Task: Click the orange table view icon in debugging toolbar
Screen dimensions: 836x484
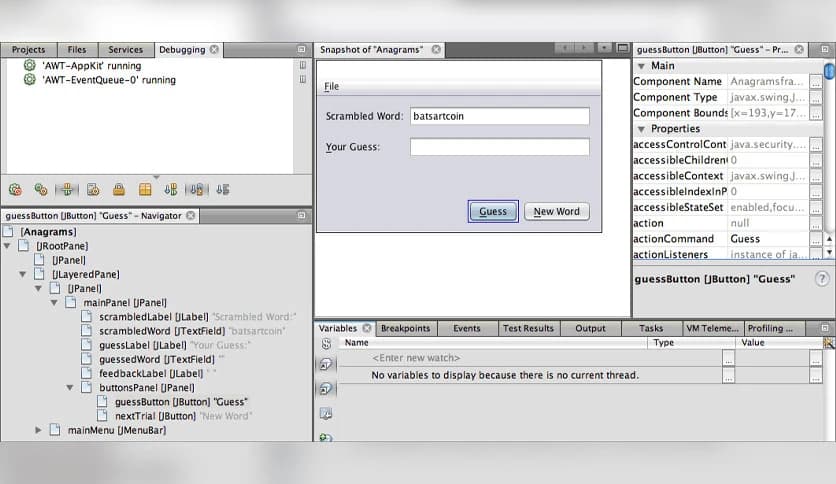Action: click(x=145, y=189)
